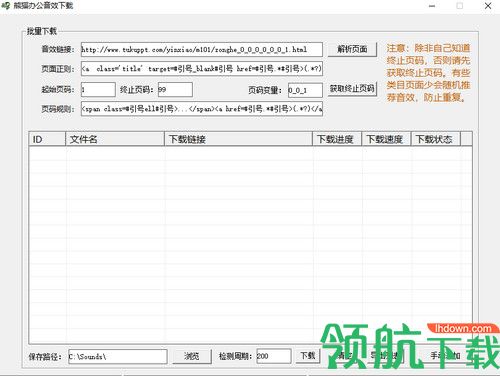The height and width of the screenshot is (376, 500).
Task: Click the 批量下载 group label
Action: click(x=42, y=31)
